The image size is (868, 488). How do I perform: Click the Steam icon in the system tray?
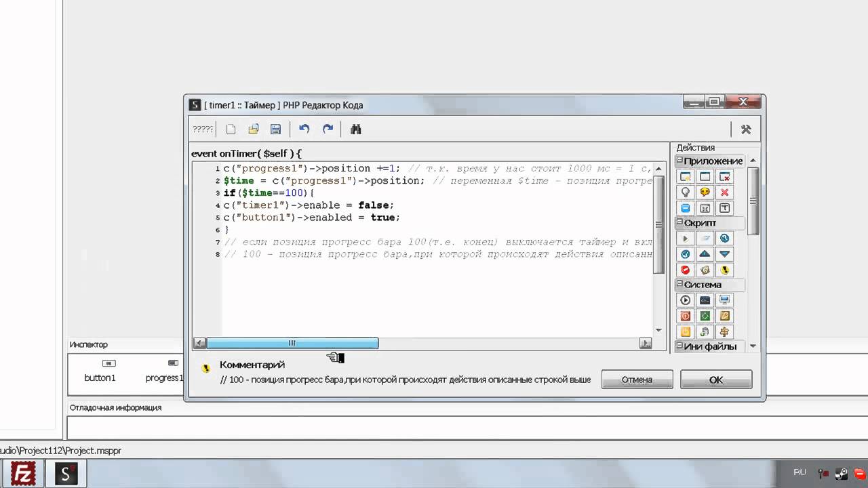(x=842, y=474)
